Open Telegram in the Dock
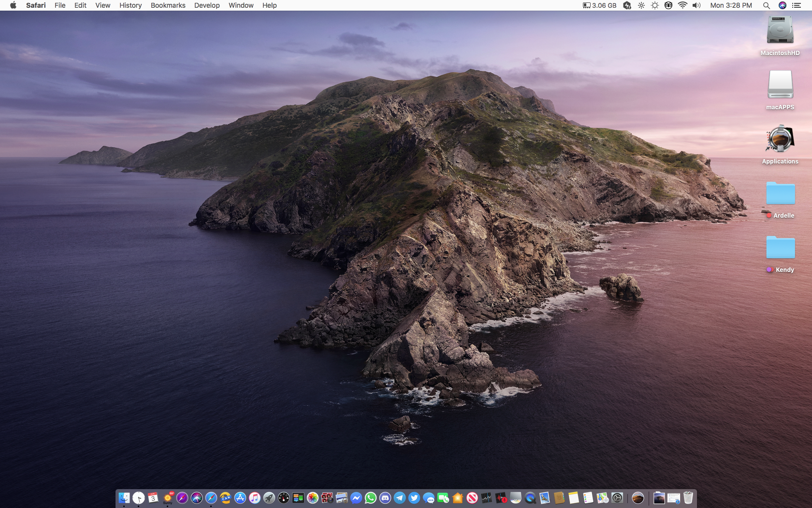The height and width of the screenshot is (508, 812). [400, 498]
